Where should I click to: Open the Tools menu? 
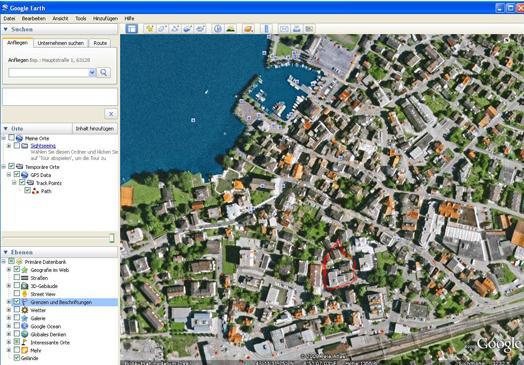click(81, 19)
